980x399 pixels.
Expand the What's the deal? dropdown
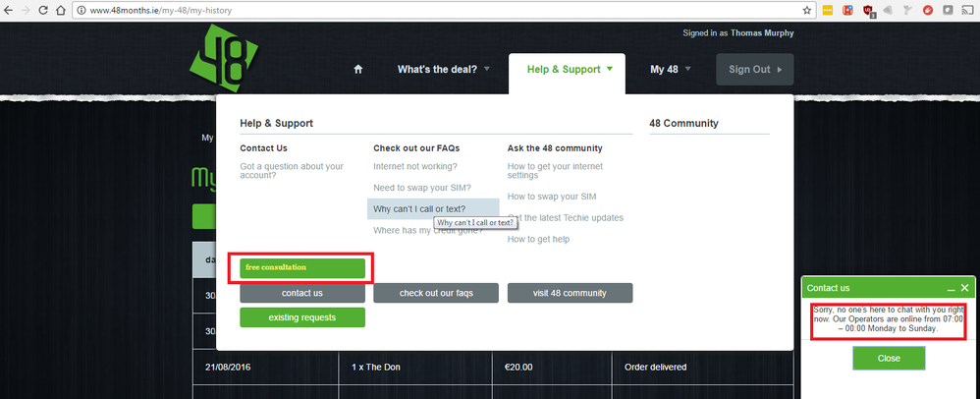(x=443, y=70)
